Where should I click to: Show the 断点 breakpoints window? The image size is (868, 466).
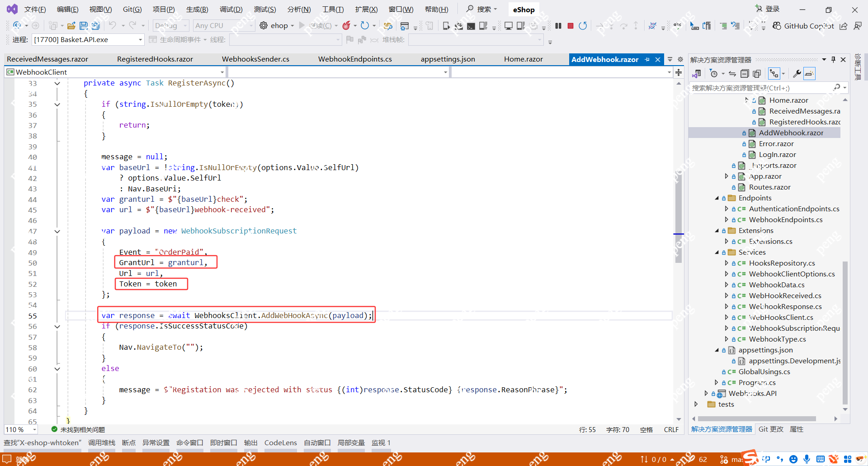(x=129, y=443)
